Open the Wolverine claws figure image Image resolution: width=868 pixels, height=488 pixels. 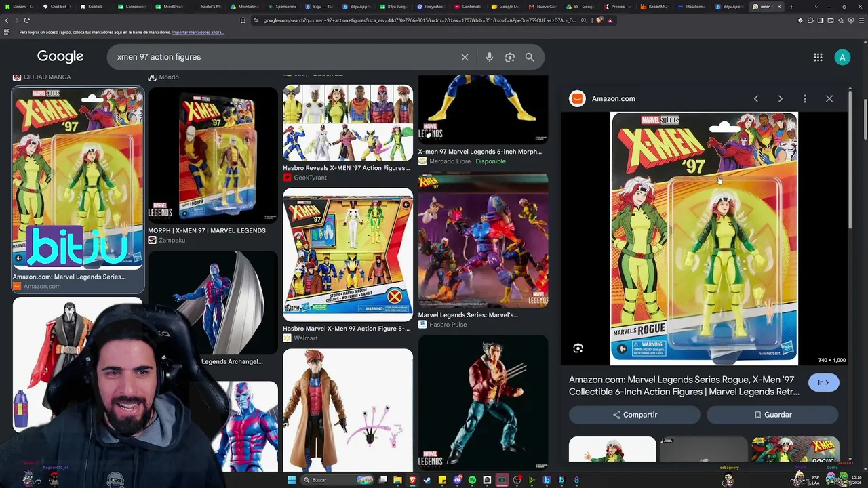coord(483,403)
